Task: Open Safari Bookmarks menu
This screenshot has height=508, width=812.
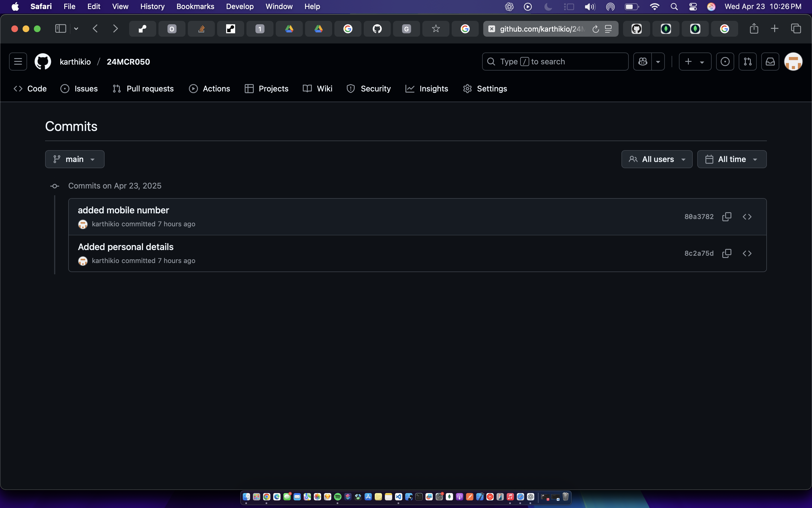Action: pyautogui.click(x=195, y=6)
